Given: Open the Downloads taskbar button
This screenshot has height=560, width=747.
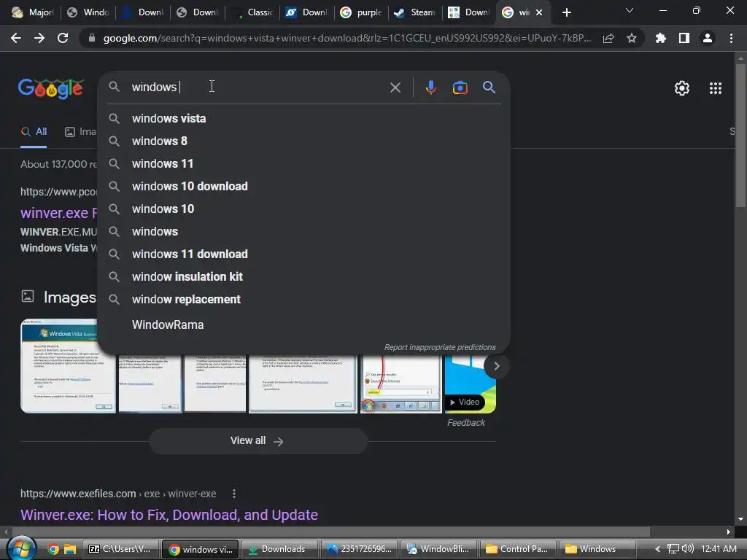Looking at the screenshot, I should click(x=279, y=549).
